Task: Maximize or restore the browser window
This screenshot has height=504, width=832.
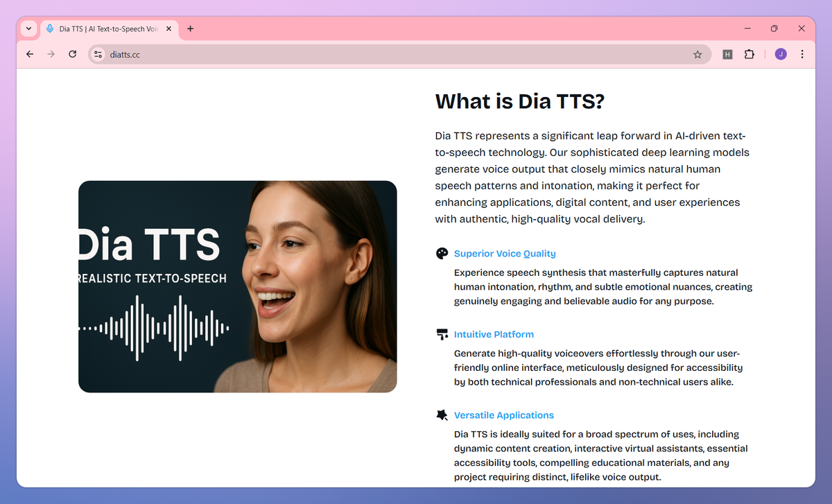Action: click(774, 28)
